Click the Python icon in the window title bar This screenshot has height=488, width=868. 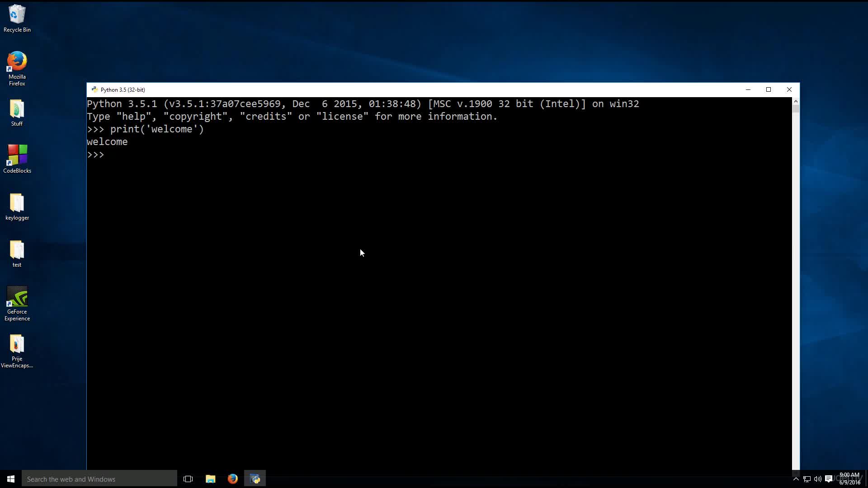point(94,89)
